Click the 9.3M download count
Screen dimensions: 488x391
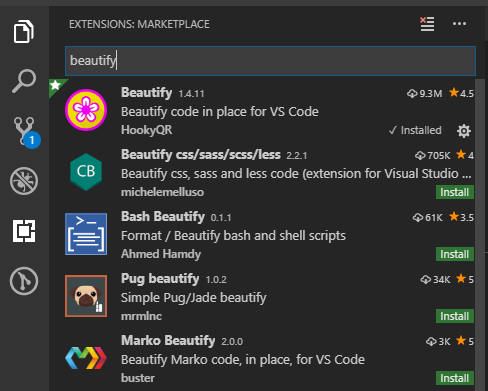coord(424,94)
